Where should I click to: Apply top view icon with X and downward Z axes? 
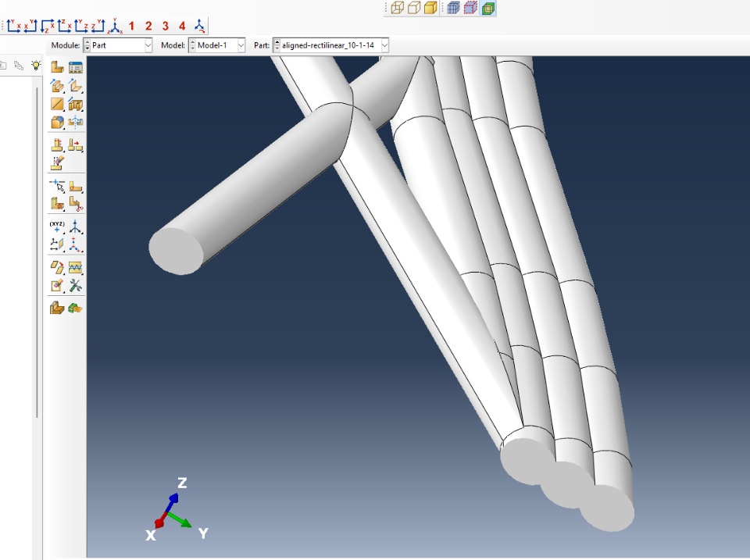tap(48, 26)
